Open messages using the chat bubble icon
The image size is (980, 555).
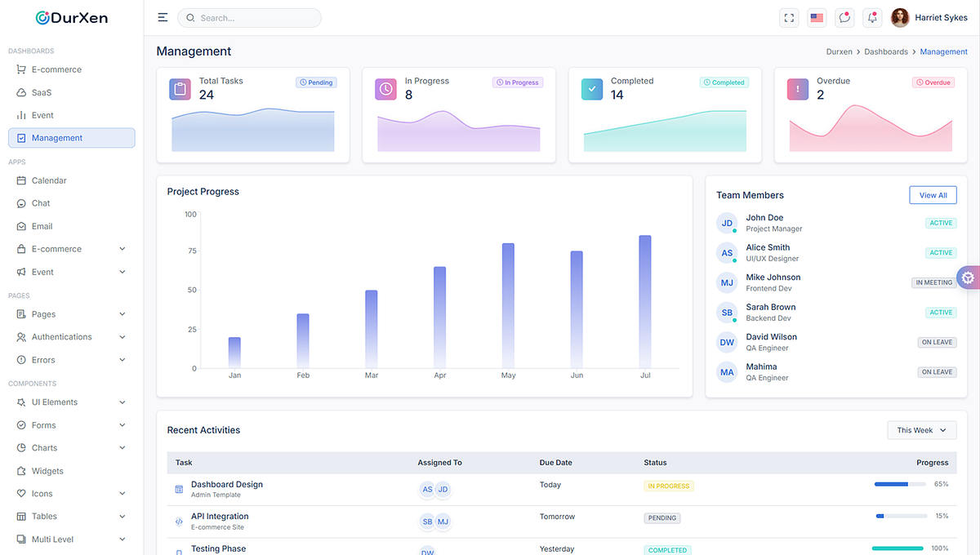tap(844, 17)
